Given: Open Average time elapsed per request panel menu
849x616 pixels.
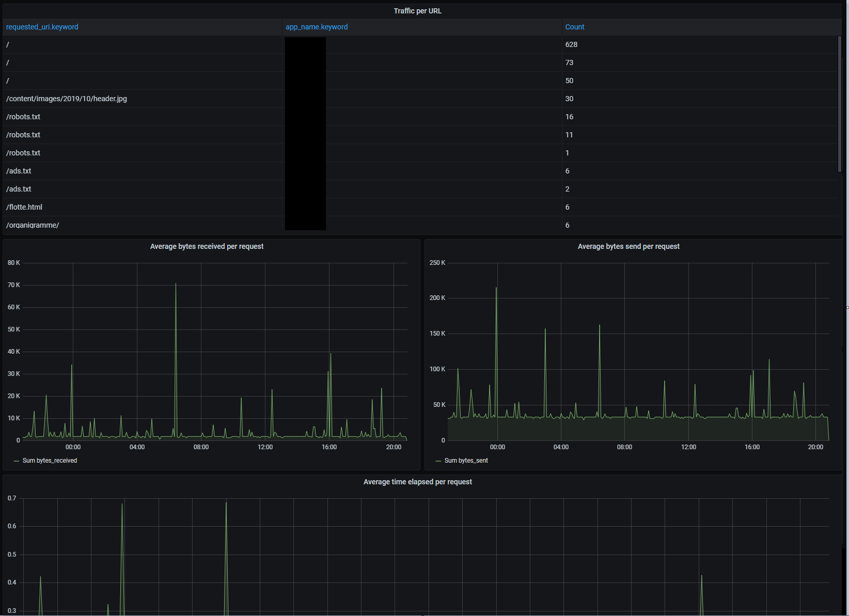Looking at the screenshot, I should click(x=417, y=482).
